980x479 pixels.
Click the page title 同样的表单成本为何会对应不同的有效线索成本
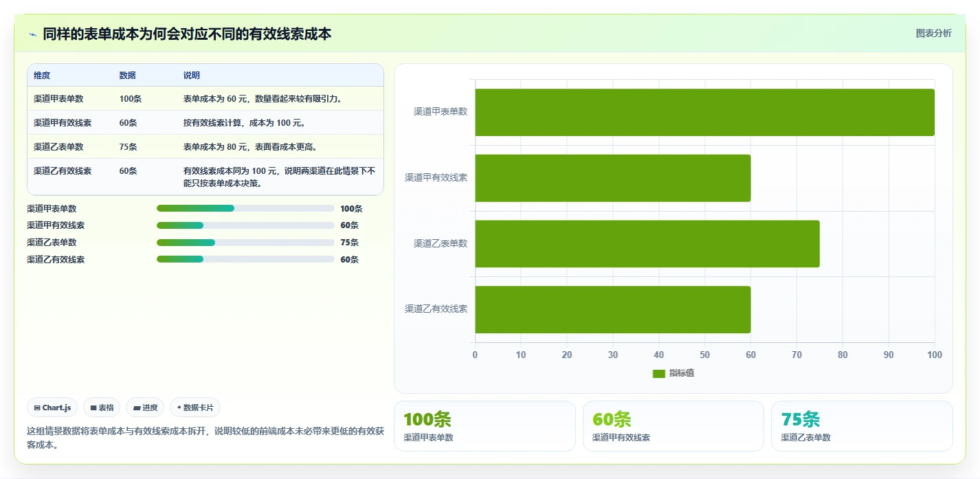coord(187,34)
